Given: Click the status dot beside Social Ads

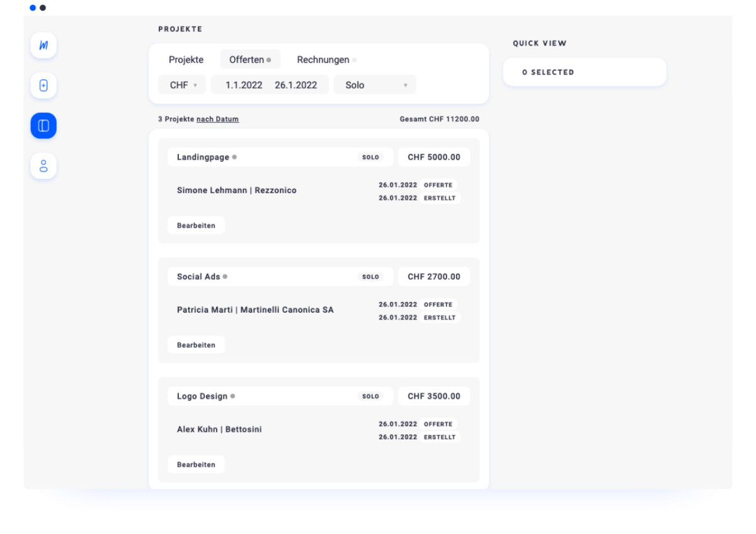Looking at the screenshot, I should (x=225, y=277).
